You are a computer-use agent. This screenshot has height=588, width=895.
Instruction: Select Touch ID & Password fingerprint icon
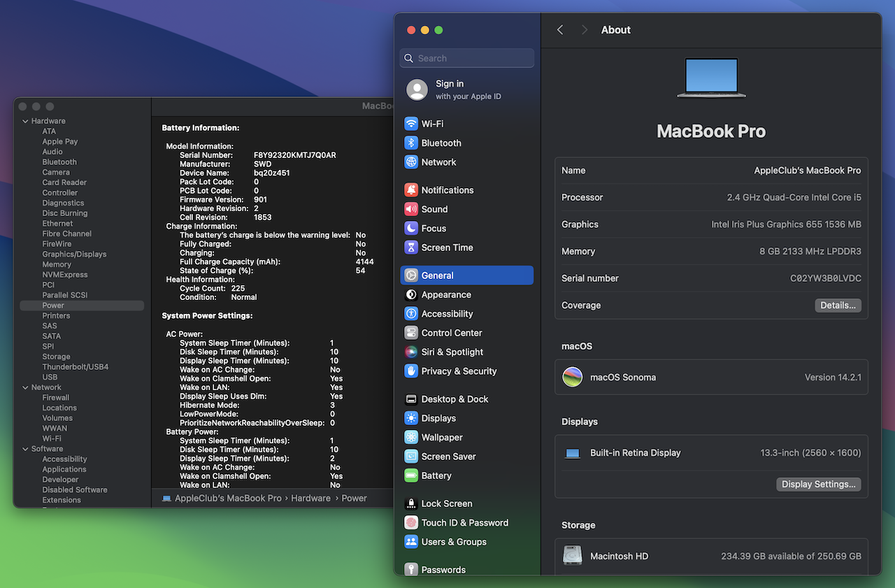[411, 523]
